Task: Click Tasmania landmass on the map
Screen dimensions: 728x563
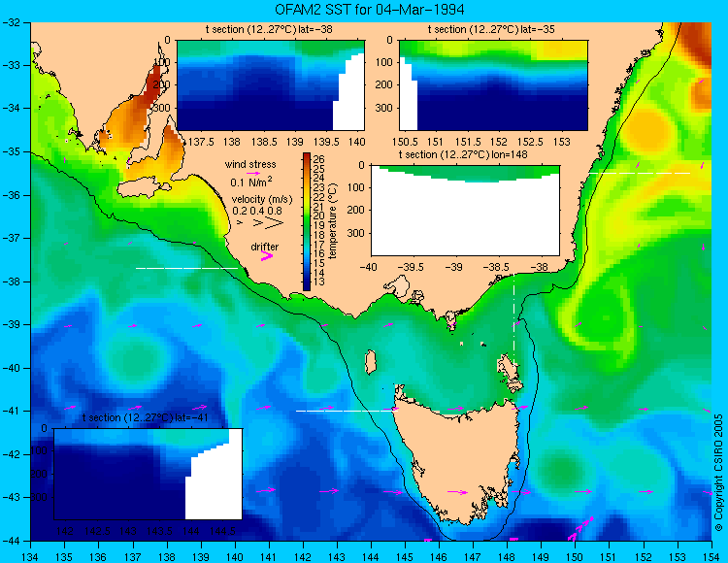Action: point(457,459)
